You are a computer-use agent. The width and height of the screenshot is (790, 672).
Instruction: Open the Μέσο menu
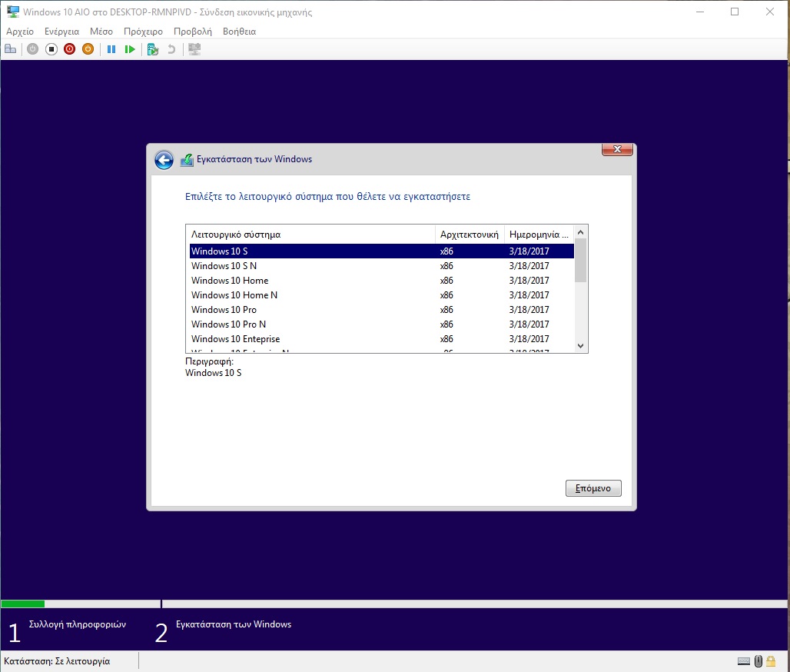pyautogui.click(x=101, y=32)
